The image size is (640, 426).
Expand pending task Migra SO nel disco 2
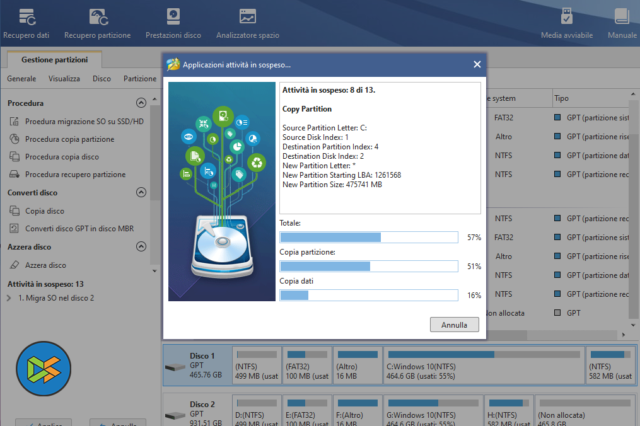11,298
